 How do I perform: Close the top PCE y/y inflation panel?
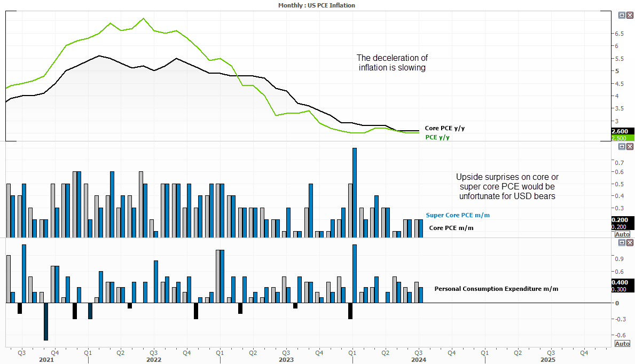(630, 15)
